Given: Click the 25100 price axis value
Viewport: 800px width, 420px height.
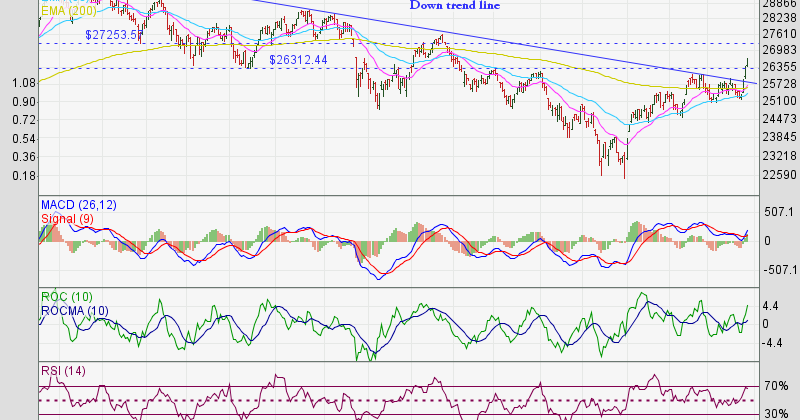Looking at the screenshot, I should (x=779, y=101).
